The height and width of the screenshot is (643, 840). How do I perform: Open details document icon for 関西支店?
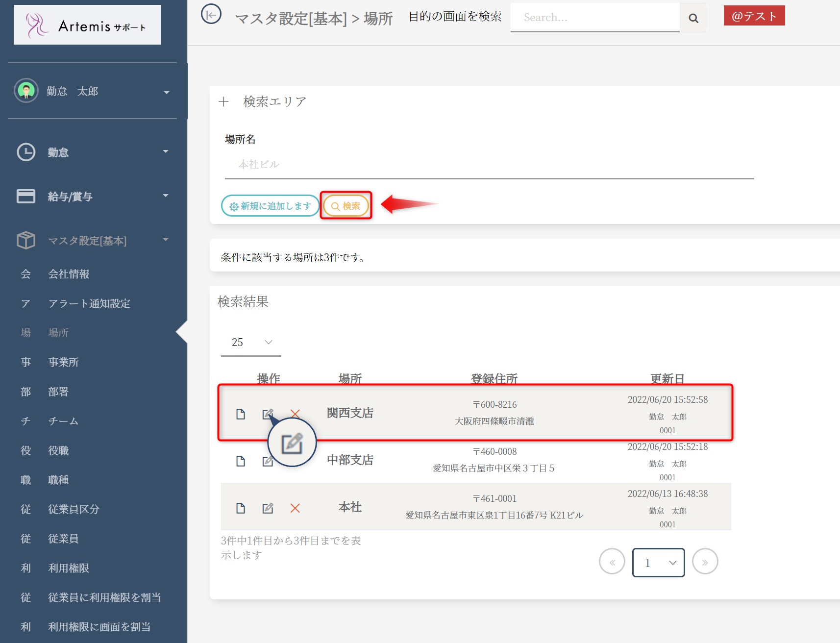[x=241, y=414]
